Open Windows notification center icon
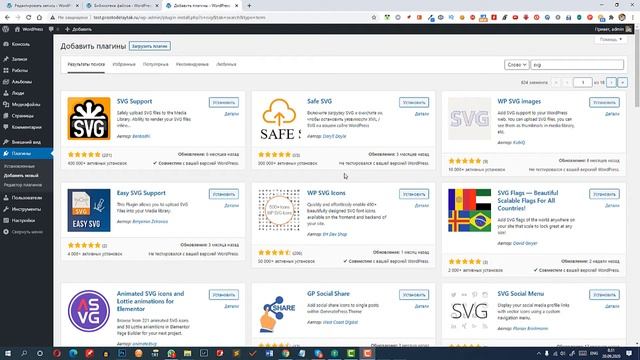The image size is (640, 360). coord(629,353)
